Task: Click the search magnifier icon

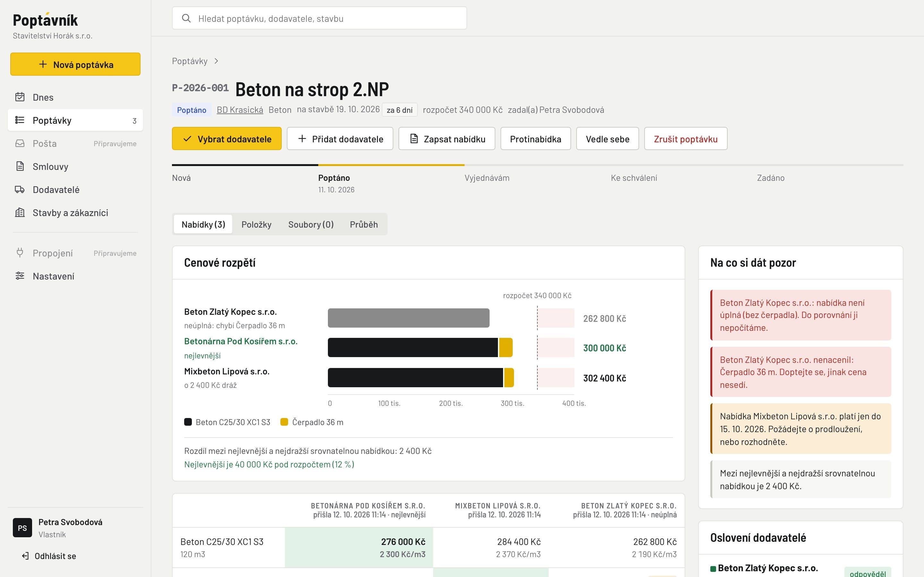Action: (x=186, y=18)
